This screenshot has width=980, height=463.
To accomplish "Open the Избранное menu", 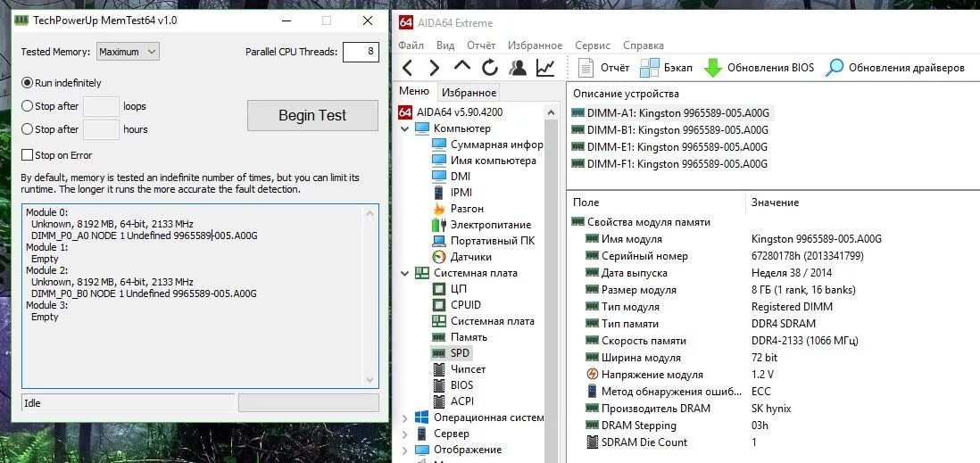I will pyautogui.click(x=535, y=45).
